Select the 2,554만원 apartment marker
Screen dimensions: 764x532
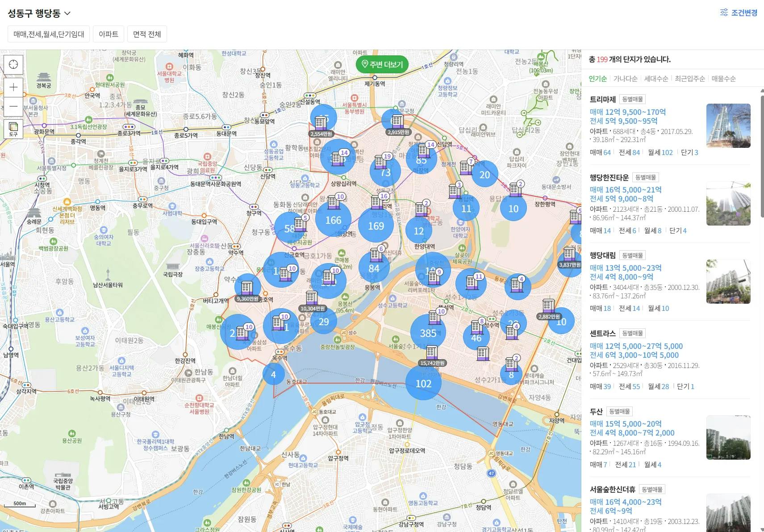pos(321,126)
